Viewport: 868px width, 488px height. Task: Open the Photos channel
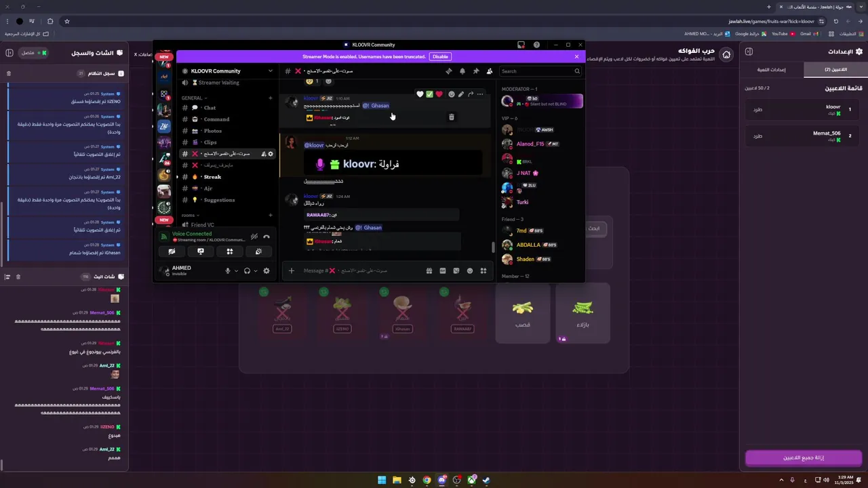coord(226,131)
